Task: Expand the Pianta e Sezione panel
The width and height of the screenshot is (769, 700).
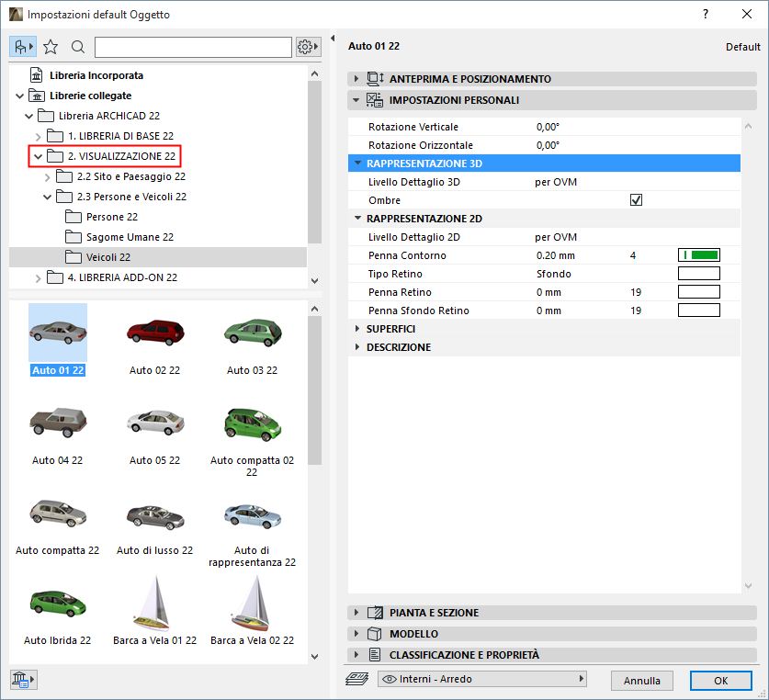Action: 433,613
